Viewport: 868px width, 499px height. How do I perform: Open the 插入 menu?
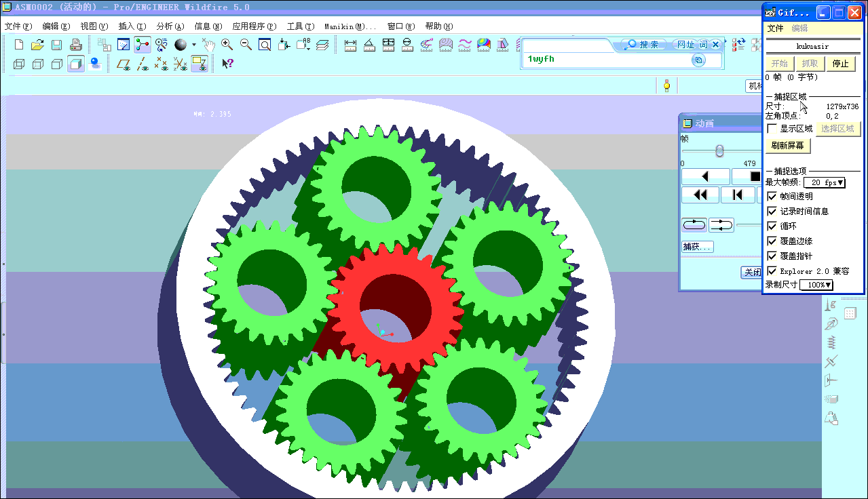132,26
